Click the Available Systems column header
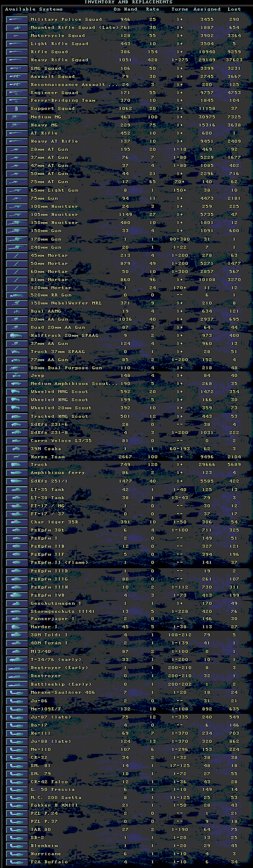Screen dimensions: 253x868 tap(34, 9)
